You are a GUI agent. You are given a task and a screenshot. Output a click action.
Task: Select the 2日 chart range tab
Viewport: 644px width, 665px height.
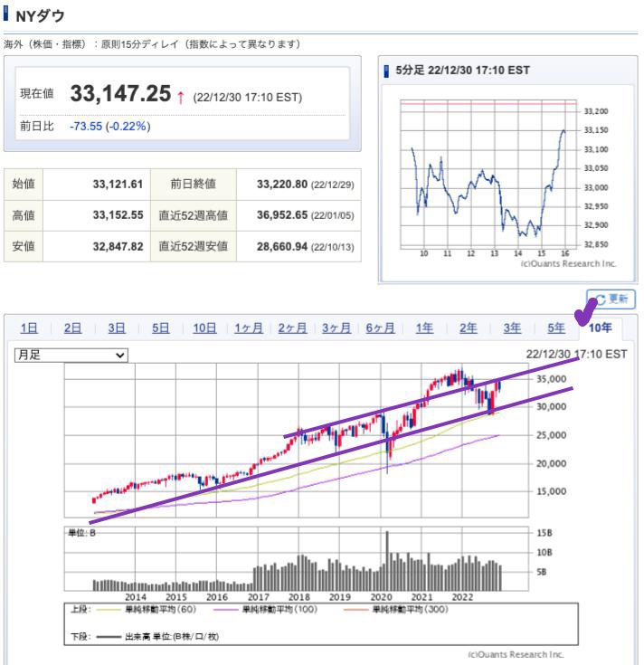tap(72, 328)
